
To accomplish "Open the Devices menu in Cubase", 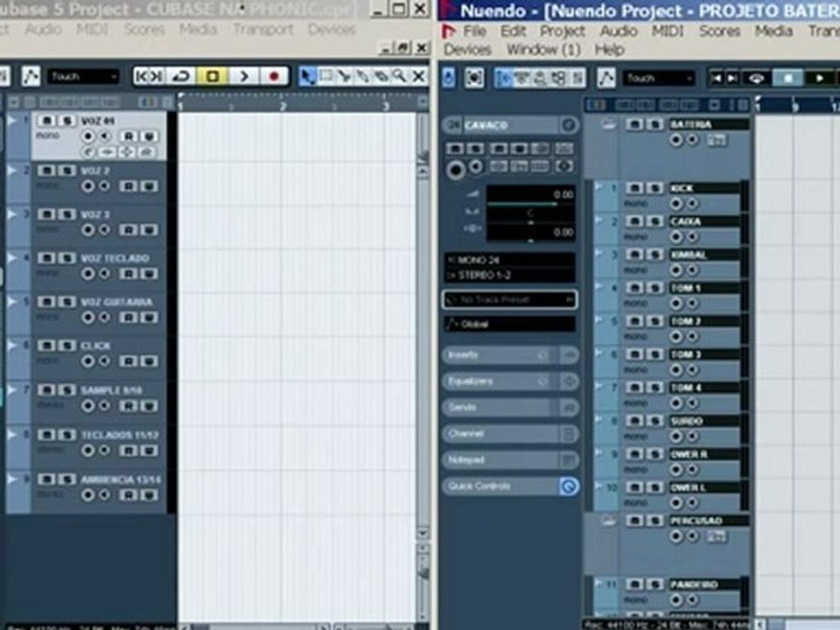I will tap(332, 29).
